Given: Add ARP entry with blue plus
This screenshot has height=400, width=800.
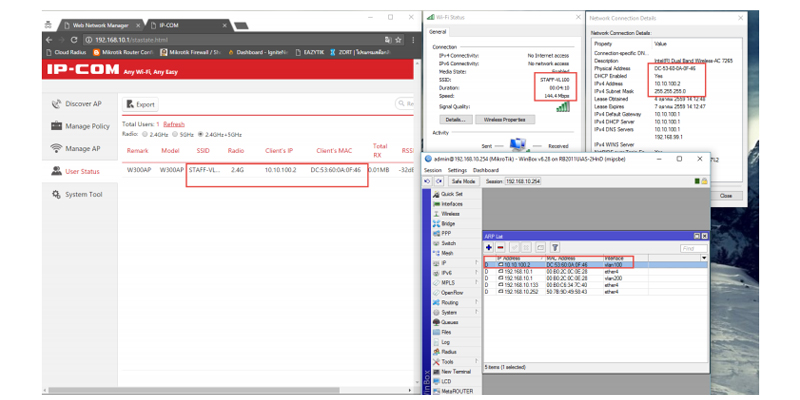Looking at the screenshot, I should (x=489, y=247).
